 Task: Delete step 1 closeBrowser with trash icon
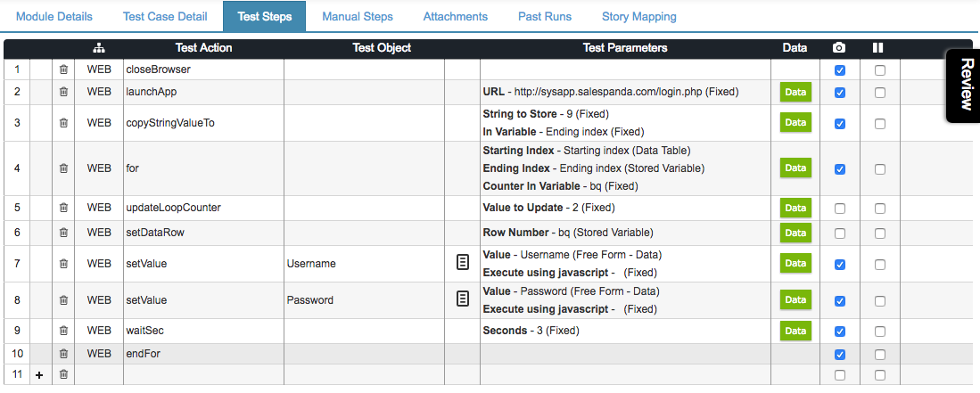pos(63,70)
